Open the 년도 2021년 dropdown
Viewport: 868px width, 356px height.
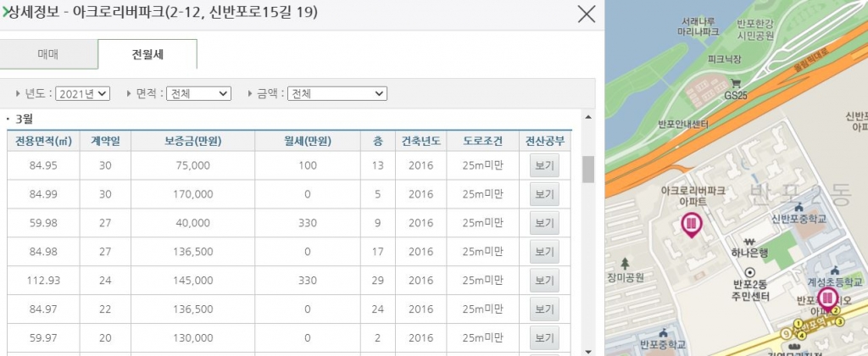click(83, 93)
